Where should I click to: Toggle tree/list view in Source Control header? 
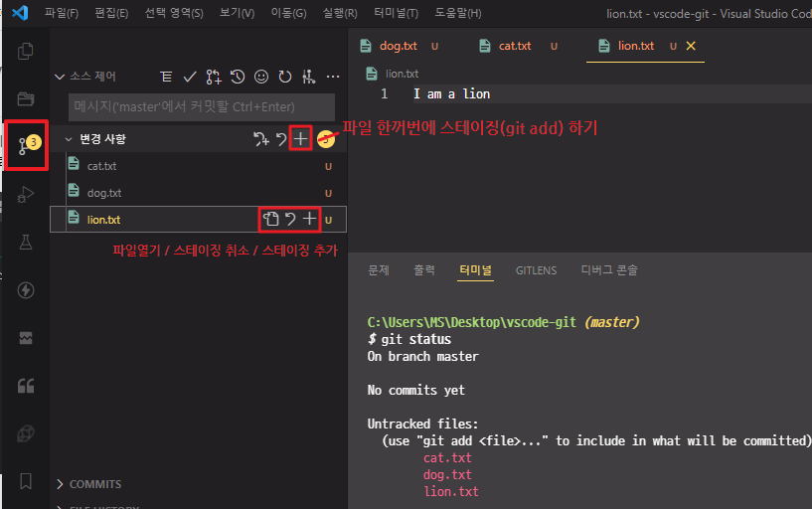(x=166, y=77)
